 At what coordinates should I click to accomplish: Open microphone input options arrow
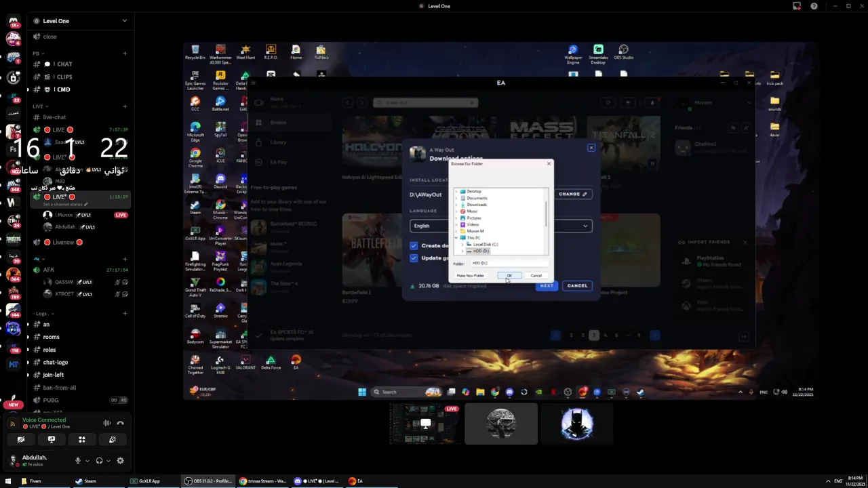[x=87, y=461]
